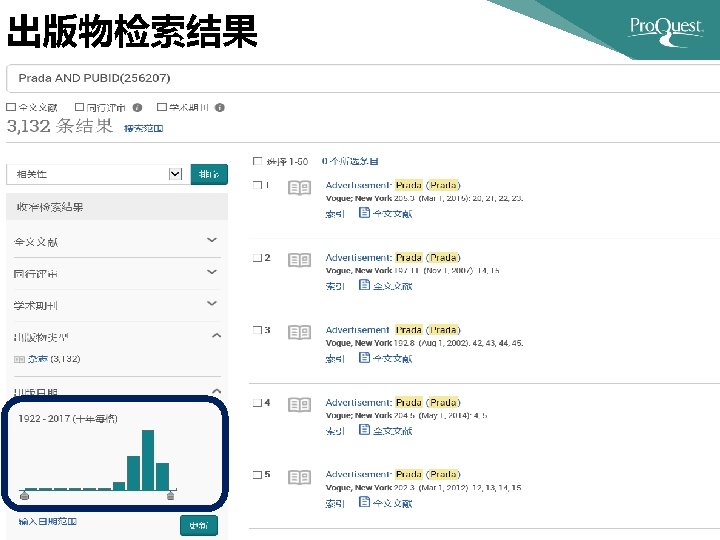Open result 5 Advertisement: Prada title

(x=393, y=474)
